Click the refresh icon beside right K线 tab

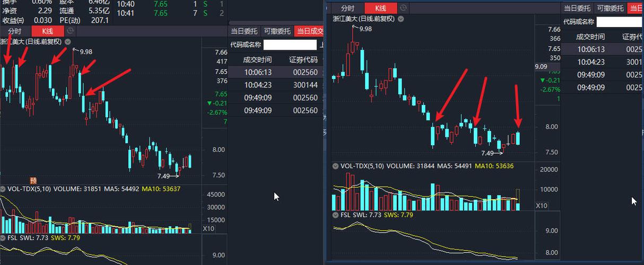404,8
